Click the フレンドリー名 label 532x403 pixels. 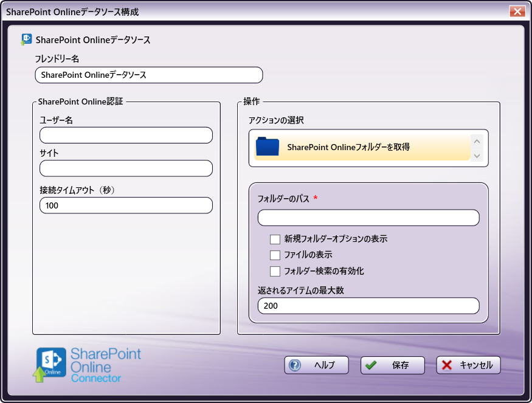pyautogui.click(x=57, y=59)
